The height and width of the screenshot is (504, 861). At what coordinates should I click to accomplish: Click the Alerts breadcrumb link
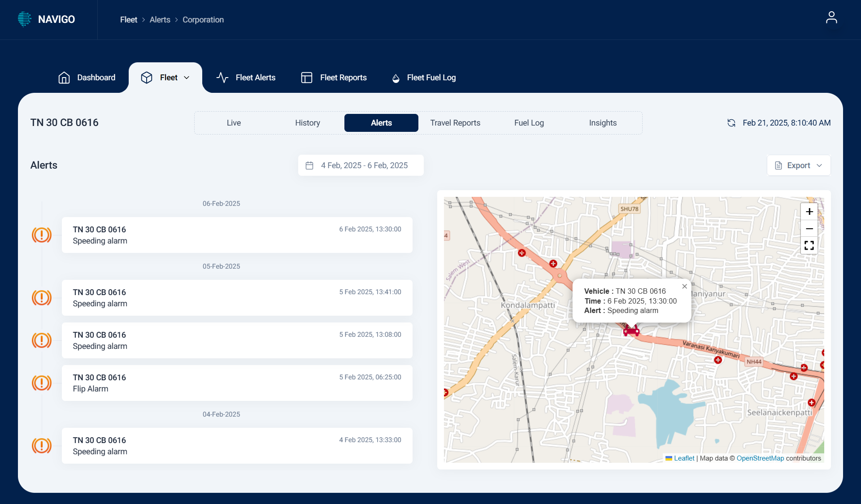coord(160,20)
